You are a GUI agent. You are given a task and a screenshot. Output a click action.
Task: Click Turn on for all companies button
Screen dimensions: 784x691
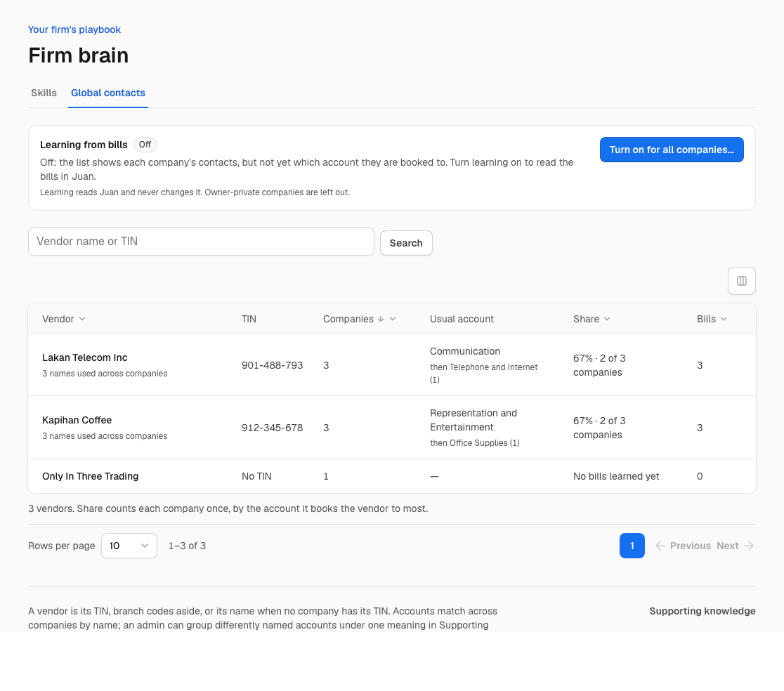click(672, 150)
